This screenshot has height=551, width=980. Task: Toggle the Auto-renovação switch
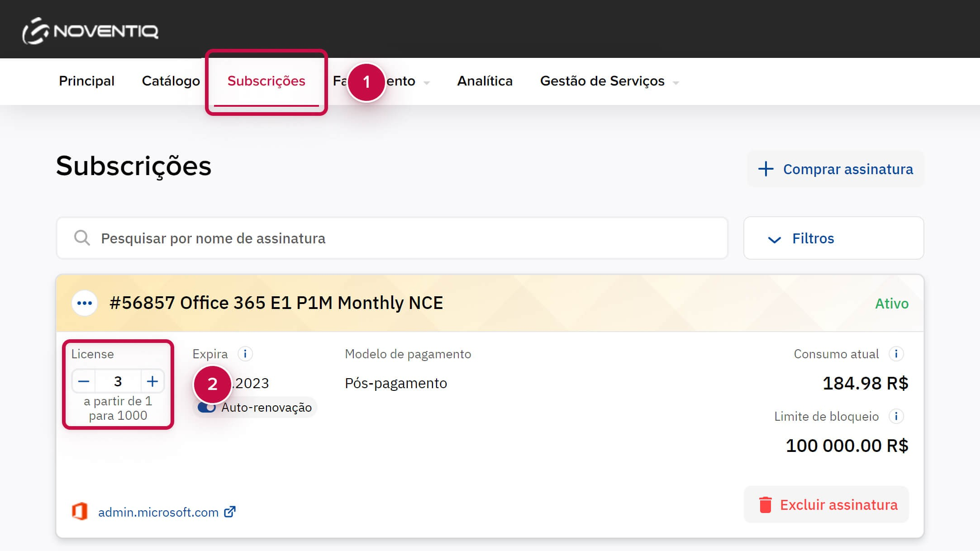point(207,408)
